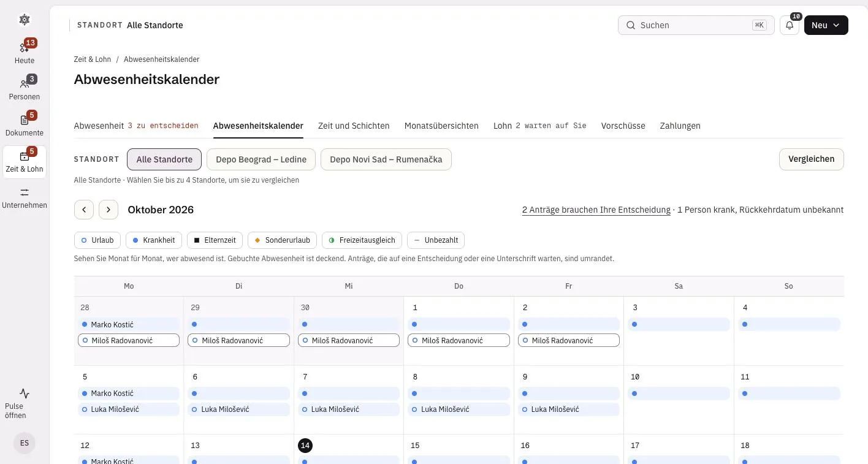Open the Vorschüsse tab
This screenshot has width=868, height=464.
click(623, 126)
